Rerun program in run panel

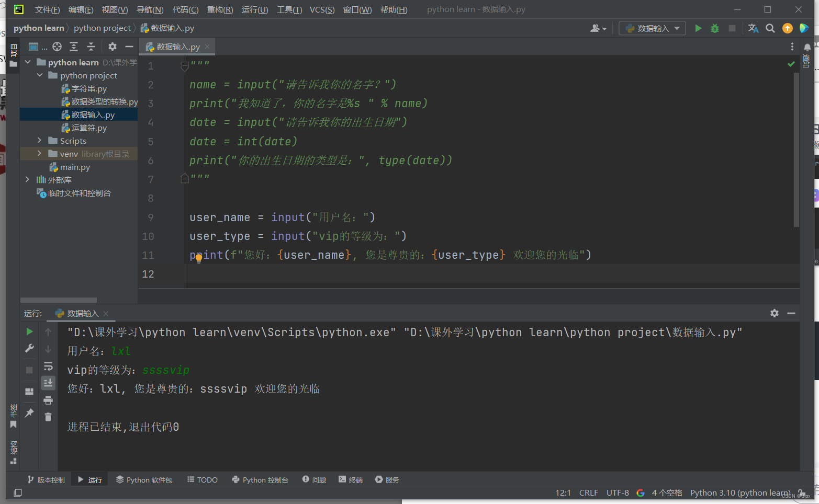29,331
